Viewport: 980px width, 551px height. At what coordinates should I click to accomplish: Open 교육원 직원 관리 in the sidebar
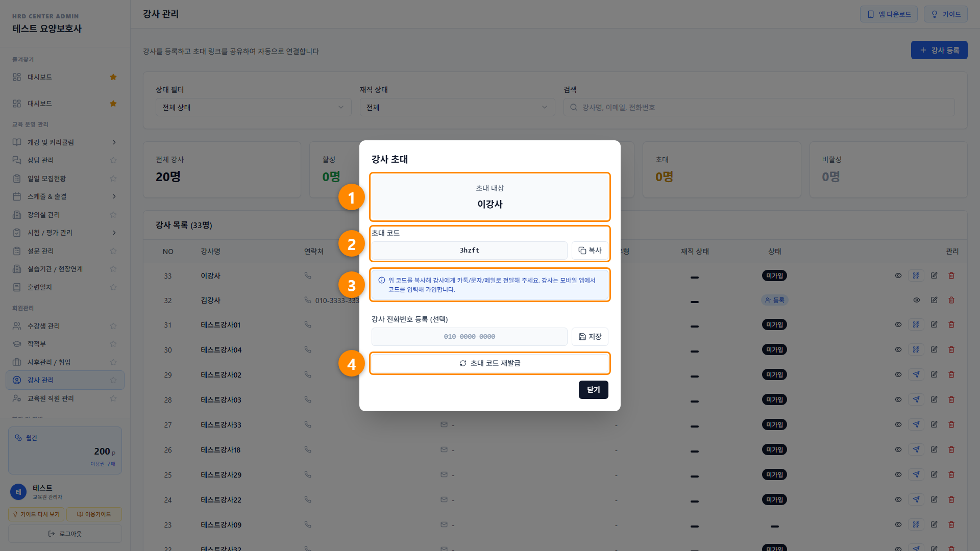51,398
